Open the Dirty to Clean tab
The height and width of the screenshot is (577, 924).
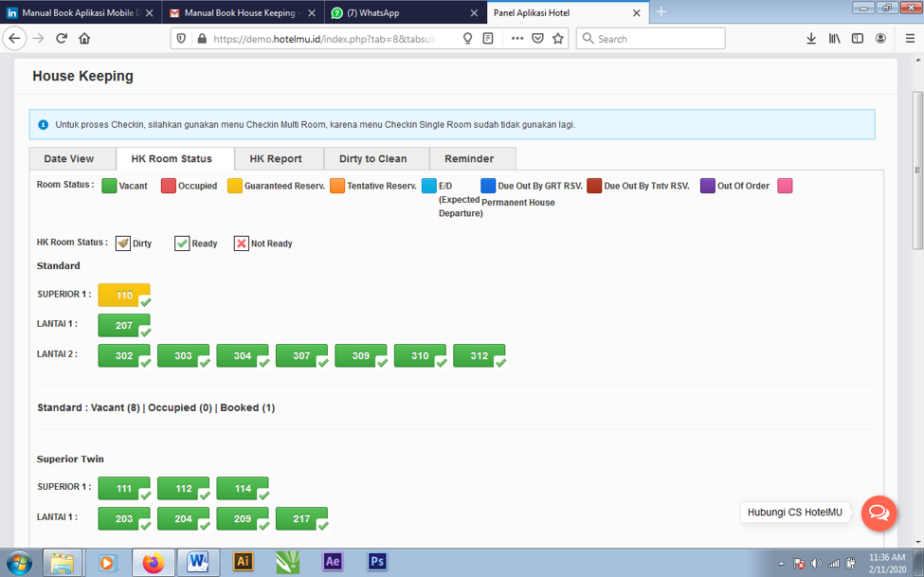click(373, 159)
